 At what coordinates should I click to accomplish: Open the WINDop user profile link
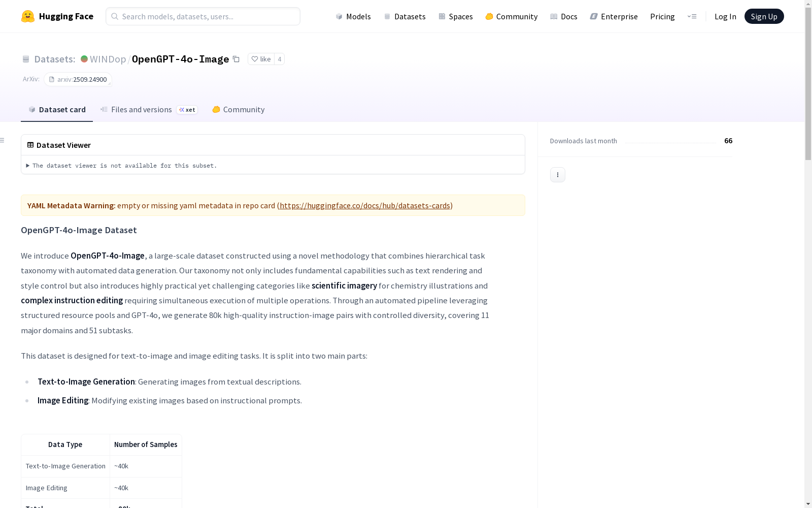pyautogui.click(x=108, y=59)
